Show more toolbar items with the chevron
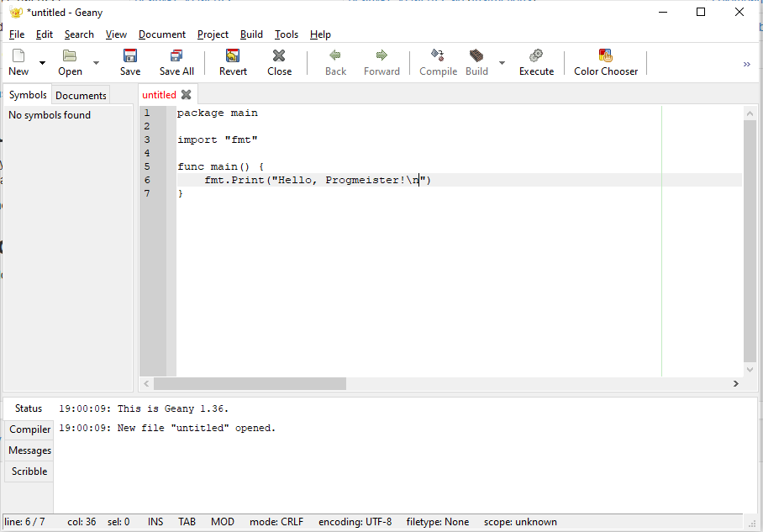This screenshot has width=763, height=532. click(x=747, y=64)
